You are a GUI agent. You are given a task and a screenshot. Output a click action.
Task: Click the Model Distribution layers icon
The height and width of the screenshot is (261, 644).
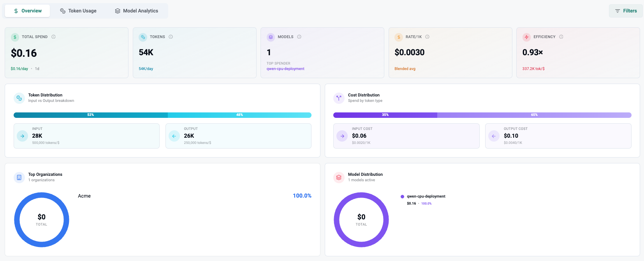339,177
